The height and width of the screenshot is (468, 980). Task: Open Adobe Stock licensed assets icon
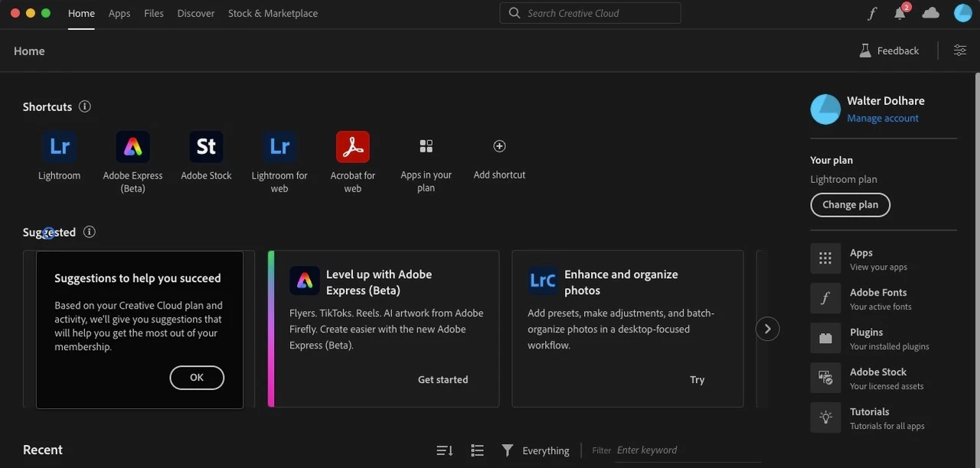(825, 378)
